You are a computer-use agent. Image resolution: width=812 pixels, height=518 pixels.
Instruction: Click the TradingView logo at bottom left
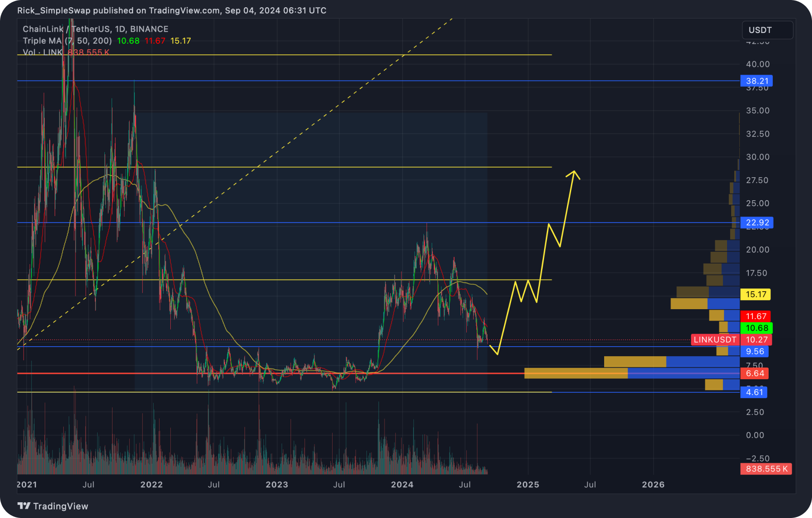click(x=52, y=506)
